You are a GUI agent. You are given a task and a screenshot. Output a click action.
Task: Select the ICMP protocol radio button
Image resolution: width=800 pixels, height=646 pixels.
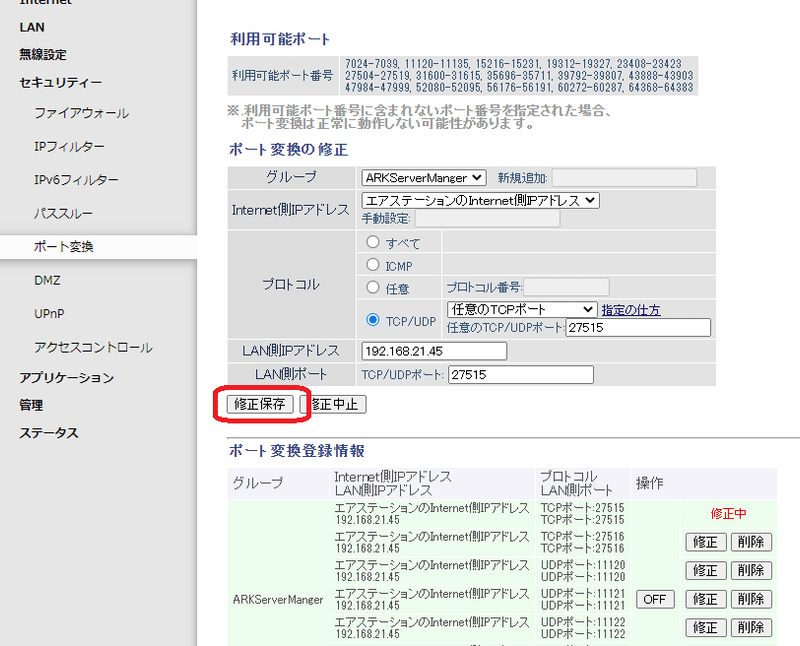click(373, 264)
